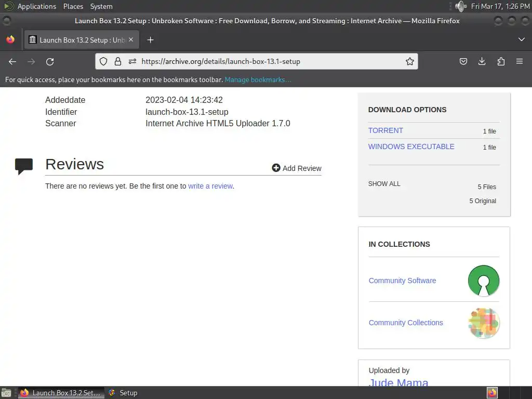Go back to the previous page

pos(12,62)
